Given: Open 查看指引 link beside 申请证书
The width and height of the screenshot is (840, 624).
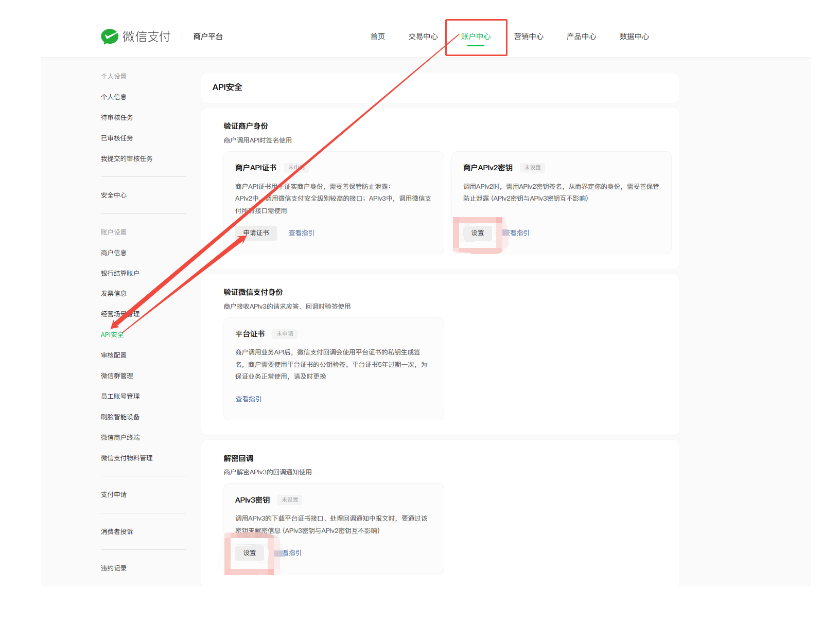Looking at the screenshot, I should click(x=302, y=233).
